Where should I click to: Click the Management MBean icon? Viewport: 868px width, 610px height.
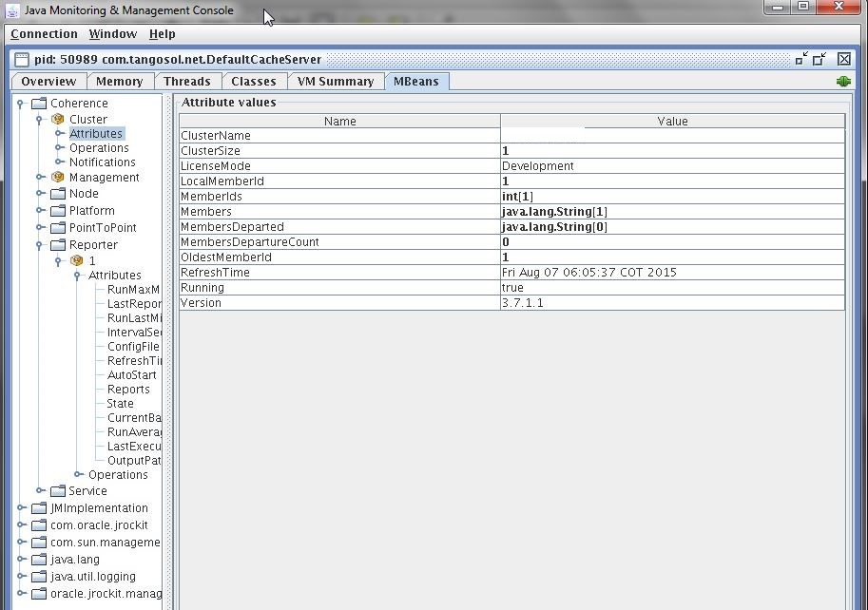[x=58, y=177]
